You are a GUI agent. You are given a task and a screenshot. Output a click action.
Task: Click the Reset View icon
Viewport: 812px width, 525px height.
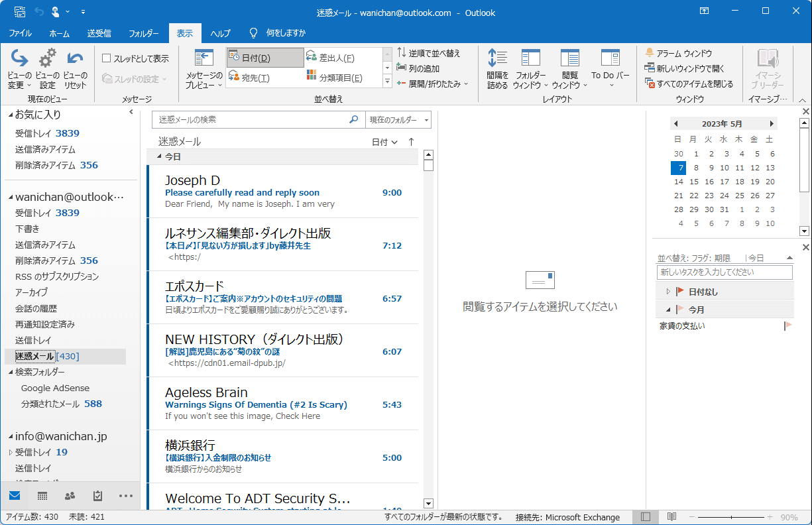pyautogui.click(x=75, y=70)
